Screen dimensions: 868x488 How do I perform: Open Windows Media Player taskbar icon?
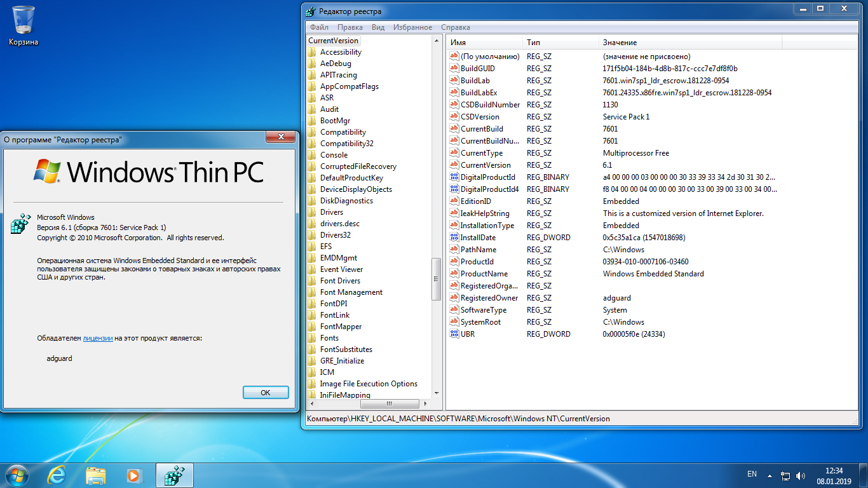(x=133, y=475)
